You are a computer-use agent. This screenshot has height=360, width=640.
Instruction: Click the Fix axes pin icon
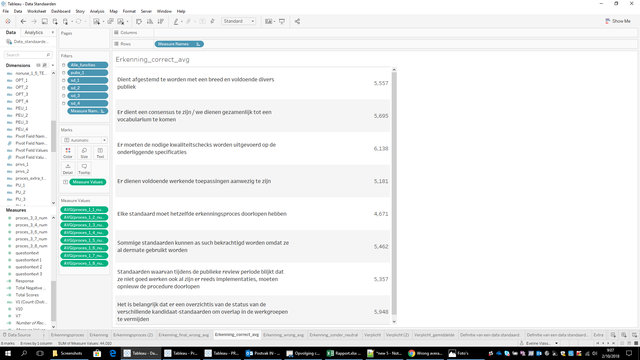(x=212, y=21)
